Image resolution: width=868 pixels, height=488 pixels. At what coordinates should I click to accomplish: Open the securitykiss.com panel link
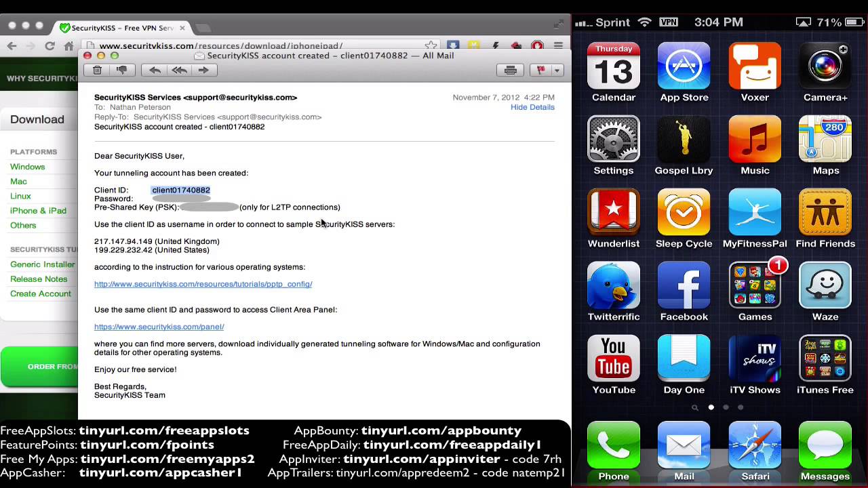pyautogui.click(x=159, y=327)
